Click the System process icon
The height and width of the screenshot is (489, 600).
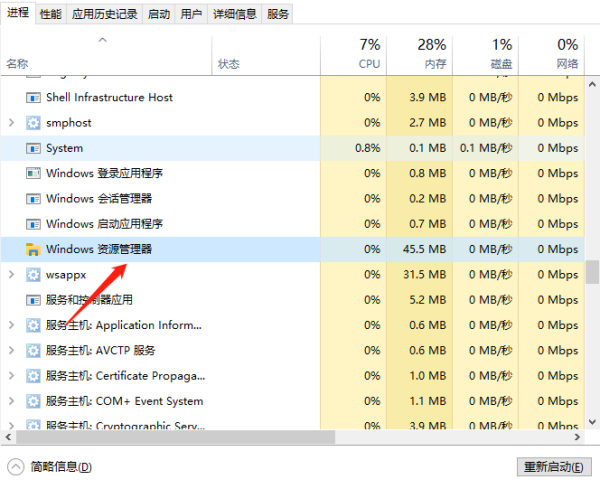[x=33, y=148]
